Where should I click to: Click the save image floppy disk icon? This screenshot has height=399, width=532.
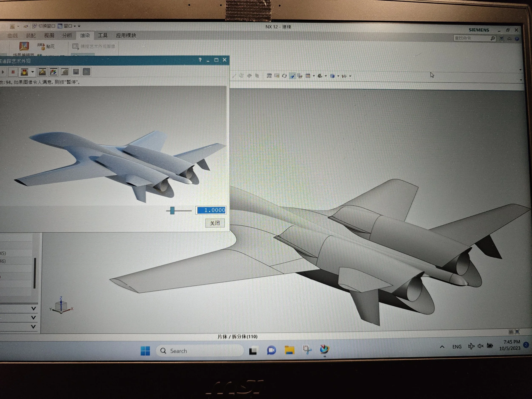pyautogui.click(x=76, y=72)
